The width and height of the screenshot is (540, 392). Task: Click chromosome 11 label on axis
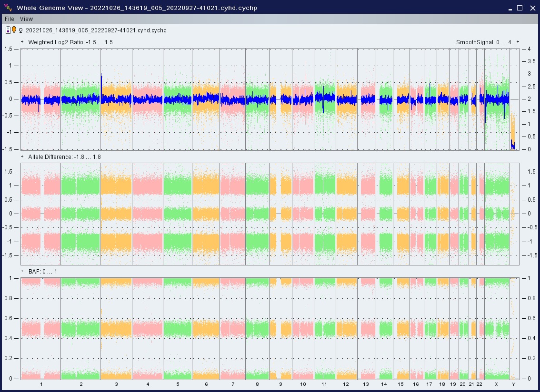tap(324, 384)
